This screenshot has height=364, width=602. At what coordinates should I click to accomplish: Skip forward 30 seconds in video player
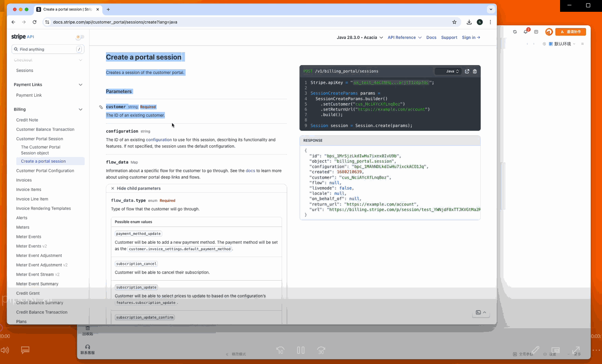click(321, 350)
